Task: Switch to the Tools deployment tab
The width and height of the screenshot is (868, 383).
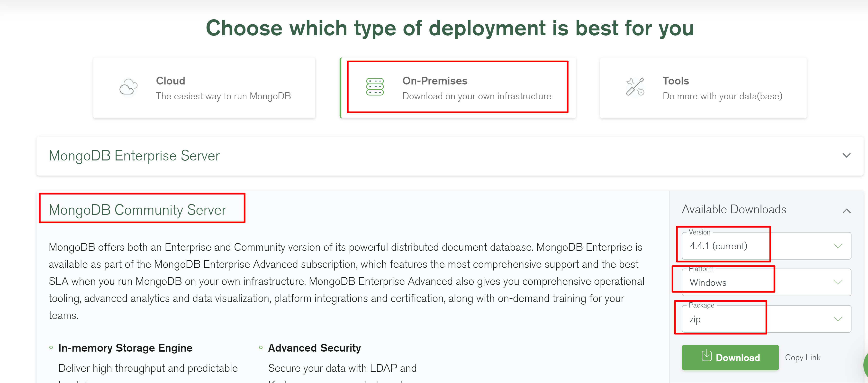Action: point(703,88)
